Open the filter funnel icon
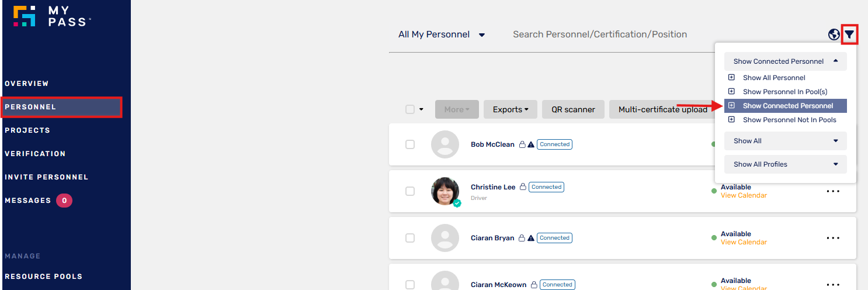 tap(849, 34)
